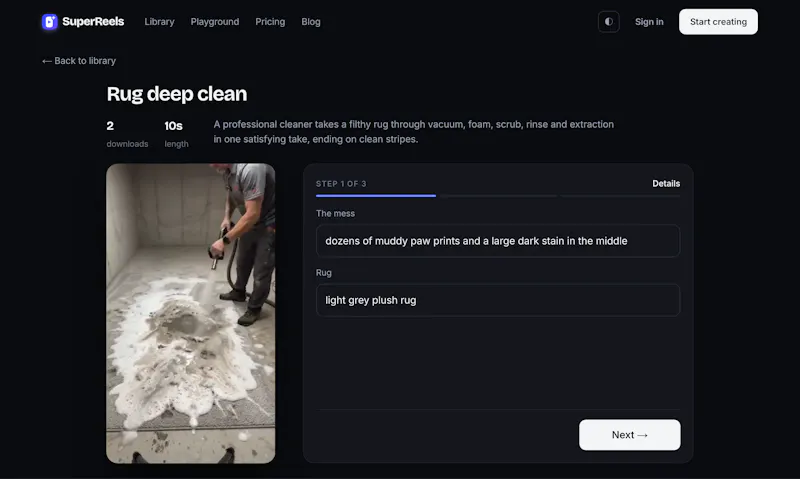Click the Rug deep clean heading
The height and width of the screenshot is (479, 800).
click(177, 94)
